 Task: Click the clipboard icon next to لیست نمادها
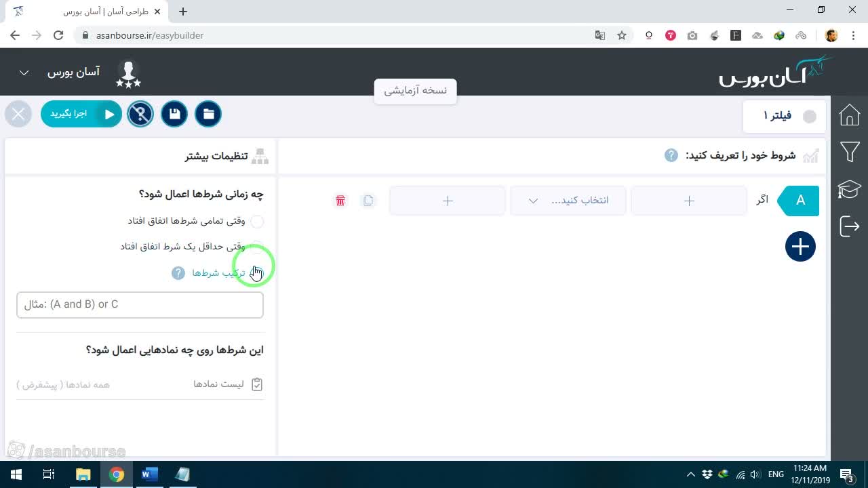click(257, 384)
